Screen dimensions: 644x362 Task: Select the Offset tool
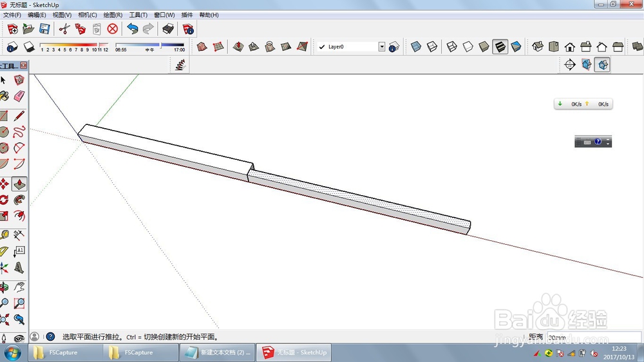[19, 216]
